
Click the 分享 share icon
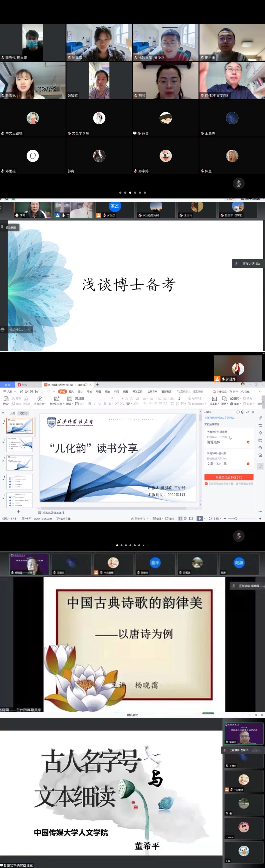click(x=245, y=392)
